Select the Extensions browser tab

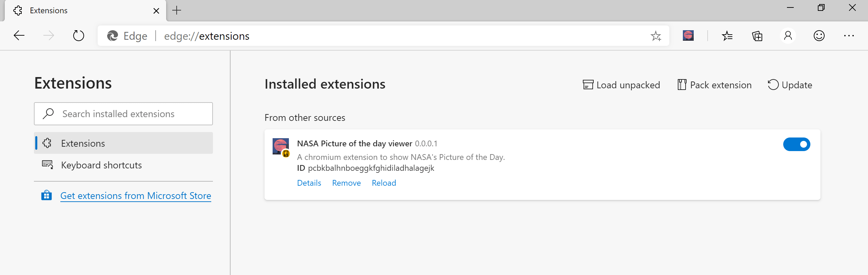click(85, 11)
